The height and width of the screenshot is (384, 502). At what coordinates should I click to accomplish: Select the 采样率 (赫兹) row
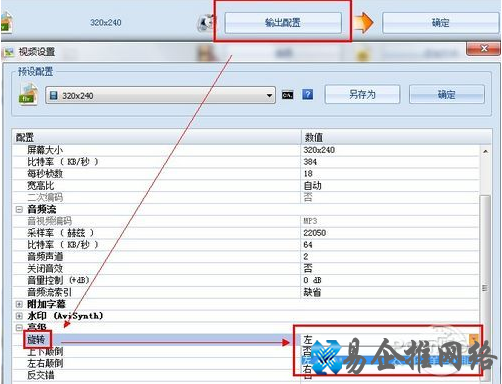coord(246,233)
